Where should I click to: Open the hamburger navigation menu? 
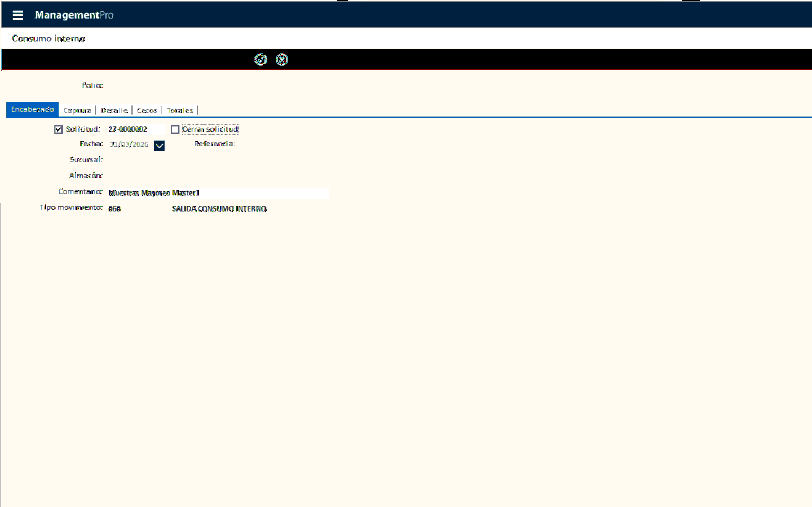pos(17,15)
